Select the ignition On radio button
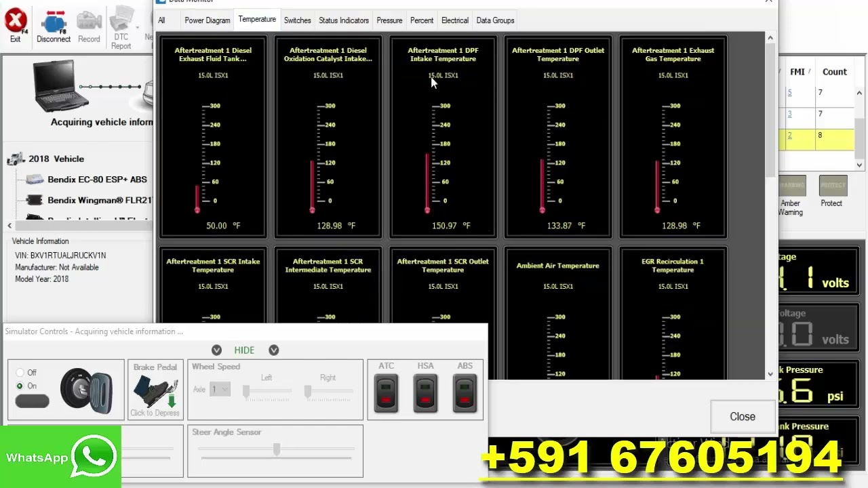The image size is (868, 488). click(x=20, y=386)
